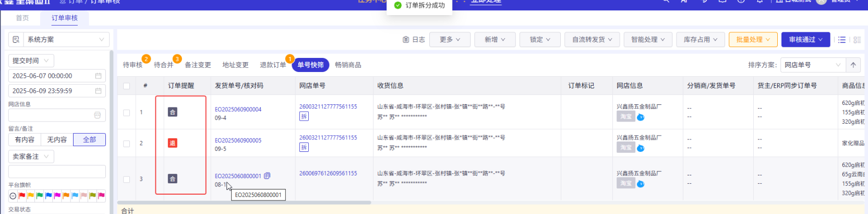Click the 拆 split tag in row 2
The width and height of the screenshot is (868, 214).
tap(304, 148)
